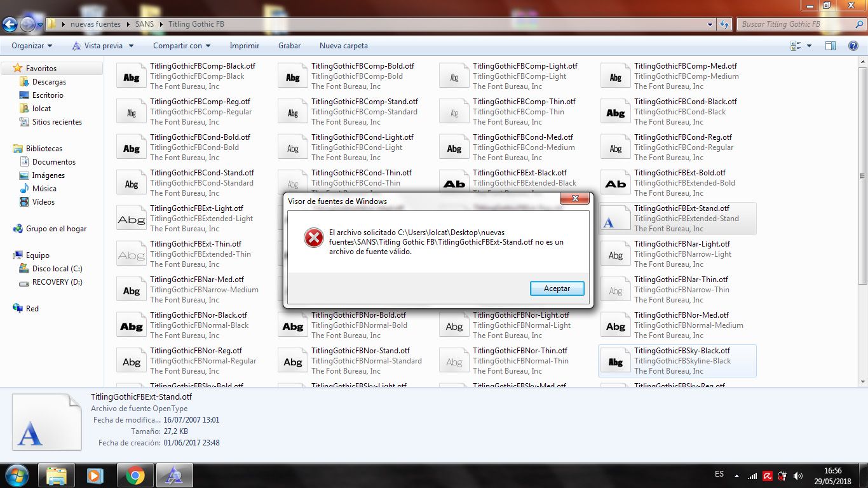Select TitlingGothicFBNor-Reg.otf file name

coord(196,351)
